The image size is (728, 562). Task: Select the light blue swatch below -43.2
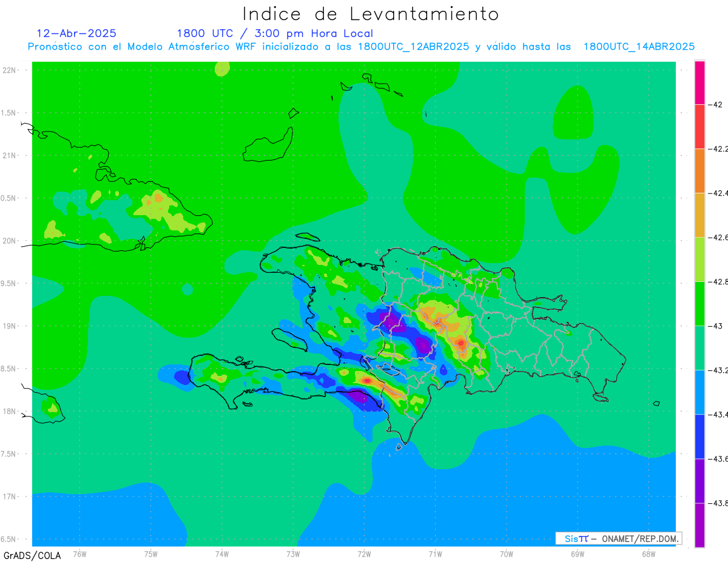click(699, 392)
